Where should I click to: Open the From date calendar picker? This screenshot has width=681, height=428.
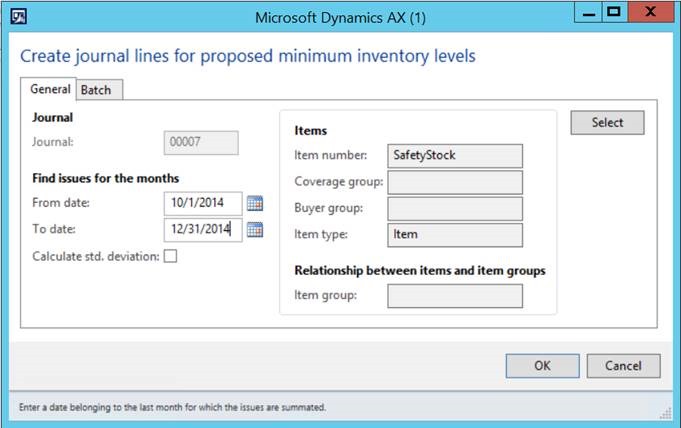pos(254,203)
